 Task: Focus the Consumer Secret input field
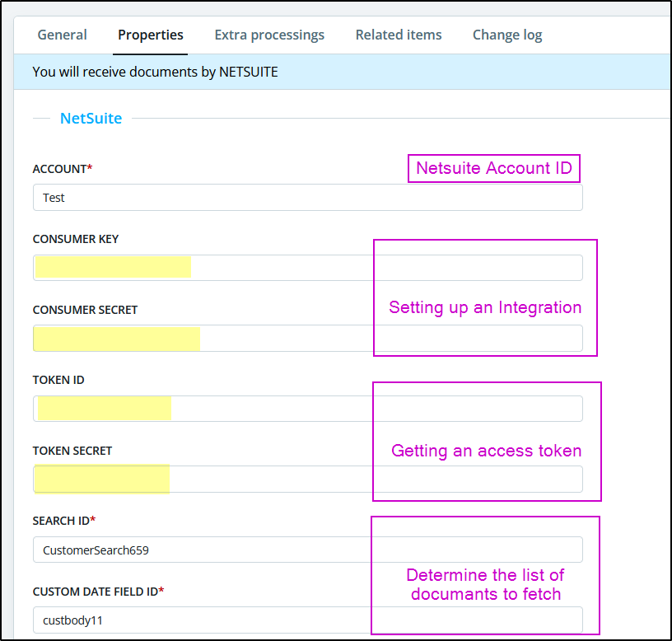coord(308,339)
